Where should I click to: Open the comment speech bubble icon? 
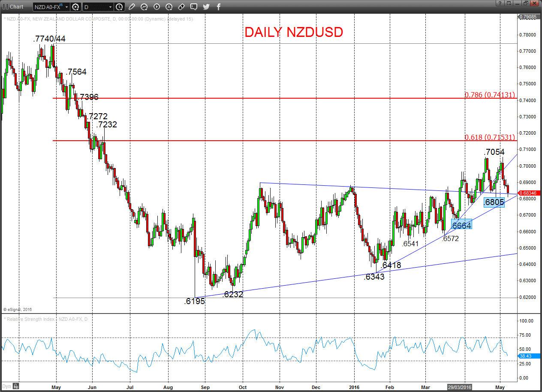tap(194, 7)
